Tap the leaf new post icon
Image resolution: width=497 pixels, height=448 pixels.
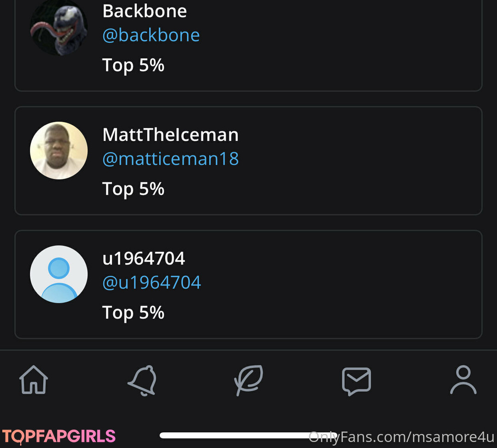(249, 380)
